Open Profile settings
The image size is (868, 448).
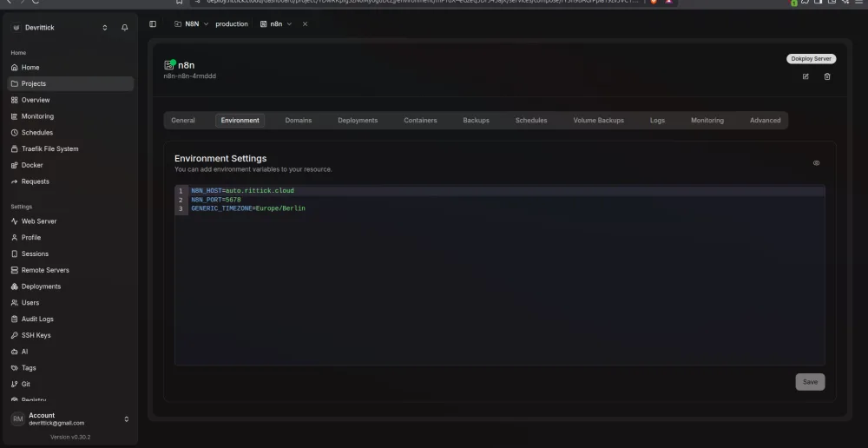(70, 238)
